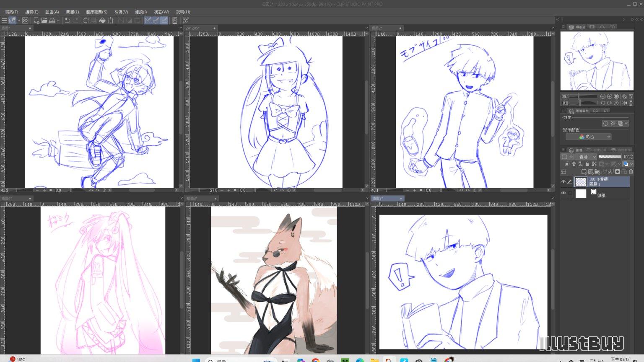Click the help question mark icon in the command bar

pyautogui.click(x=186, y=21)
